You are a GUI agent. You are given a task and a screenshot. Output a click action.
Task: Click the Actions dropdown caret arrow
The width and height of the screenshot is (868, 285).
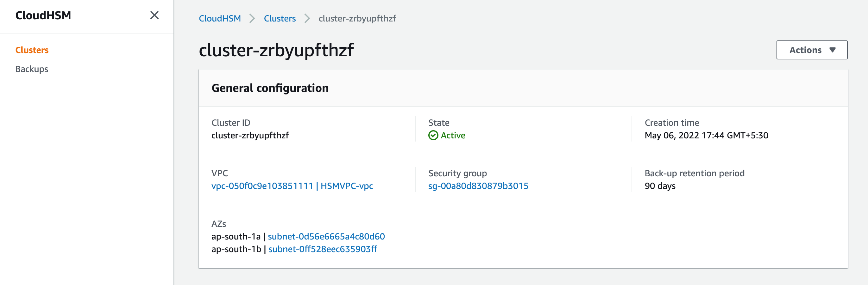(833, 50)
